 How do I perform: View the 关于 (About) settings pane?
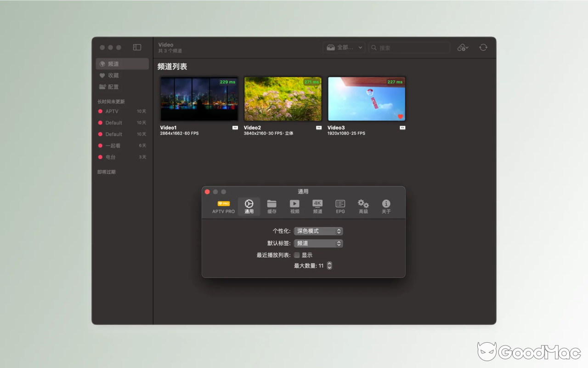point(386,206)
